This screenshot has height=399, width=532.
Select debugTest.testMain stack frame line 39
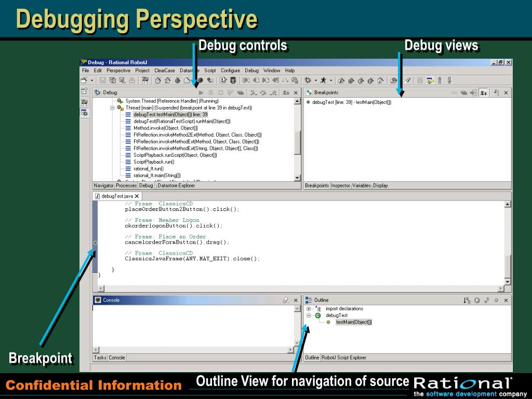(x=170, y=115)
